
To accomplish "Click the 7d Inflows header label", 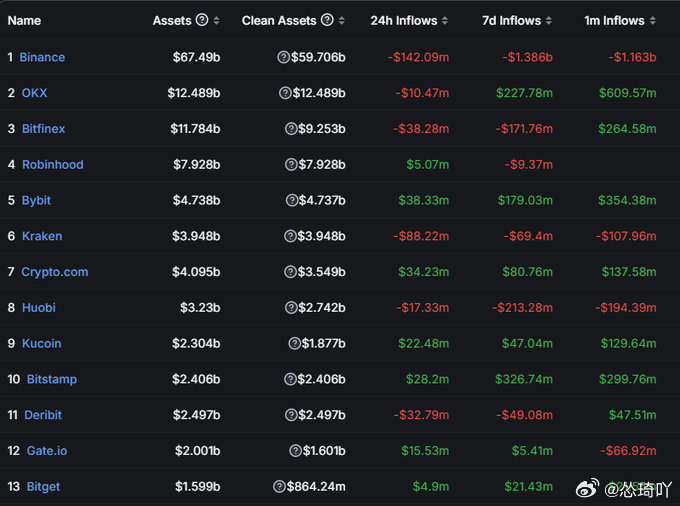I will click(511, 20).
